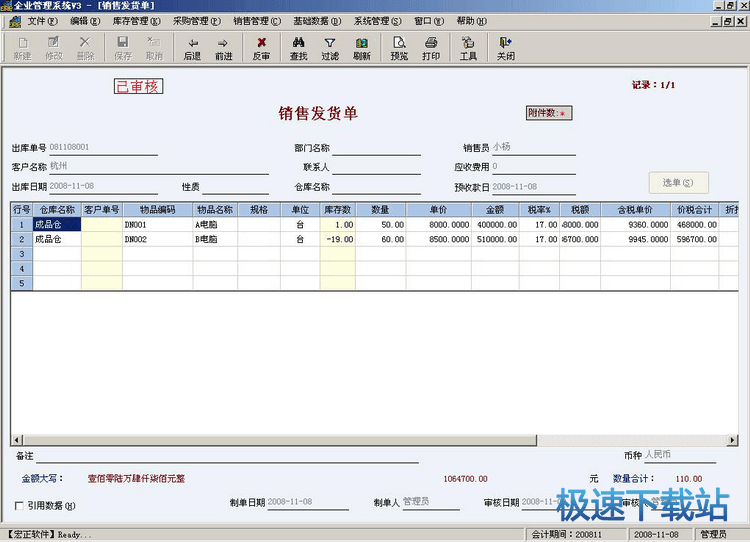
Task: Select the -19.00 stock quantity cell
Action: point(338,239)
